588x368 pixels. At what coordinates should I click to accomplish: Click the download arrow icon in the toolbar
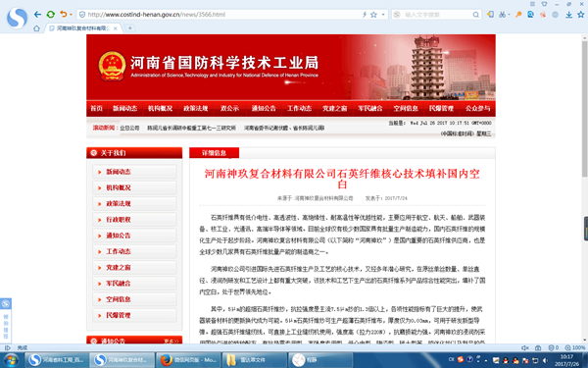tap(568, 15)
